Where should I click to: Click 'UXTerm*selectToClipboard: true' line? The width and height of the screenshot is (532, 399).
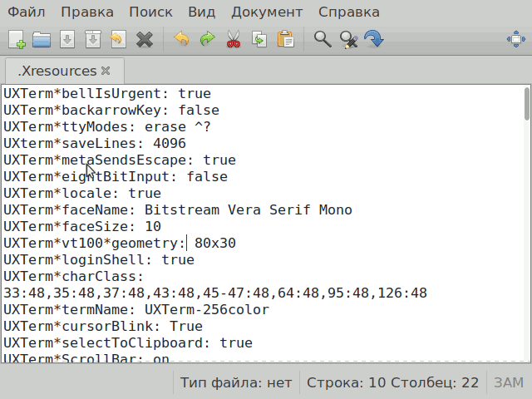pos(128,343)
